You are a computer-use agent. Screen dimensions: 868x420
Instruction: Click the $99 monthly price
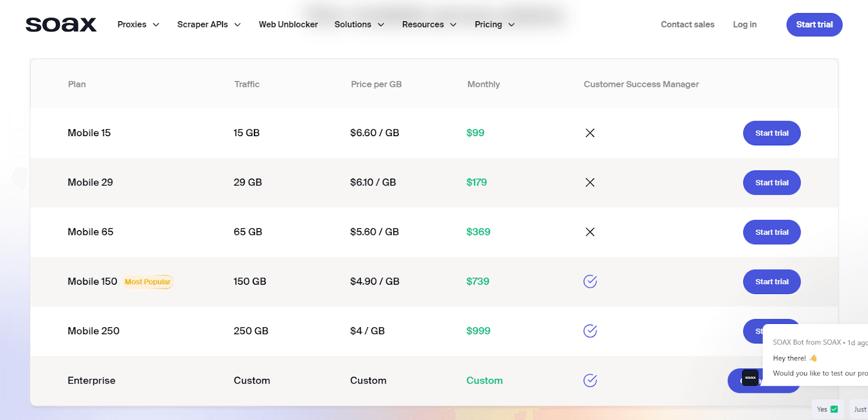click(x=475, y=133)
